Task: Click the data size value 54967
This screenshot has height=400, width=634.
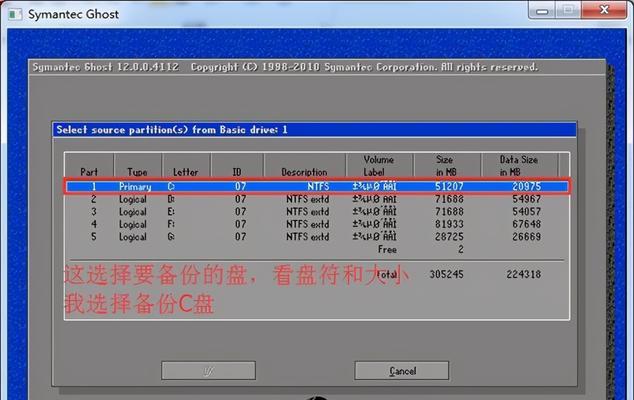Action: pyautogui.click(x=526, y=199)
